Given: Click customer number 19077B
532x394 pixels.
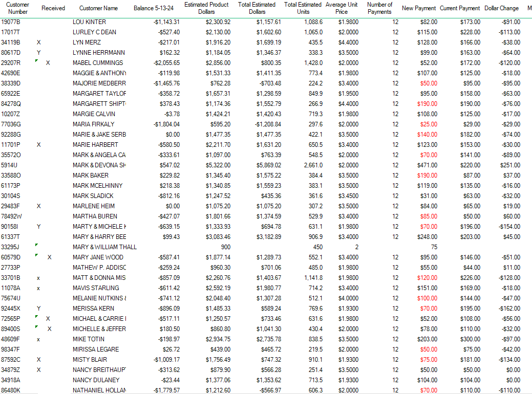Looking at the screenshot, I should coord(11,22).
